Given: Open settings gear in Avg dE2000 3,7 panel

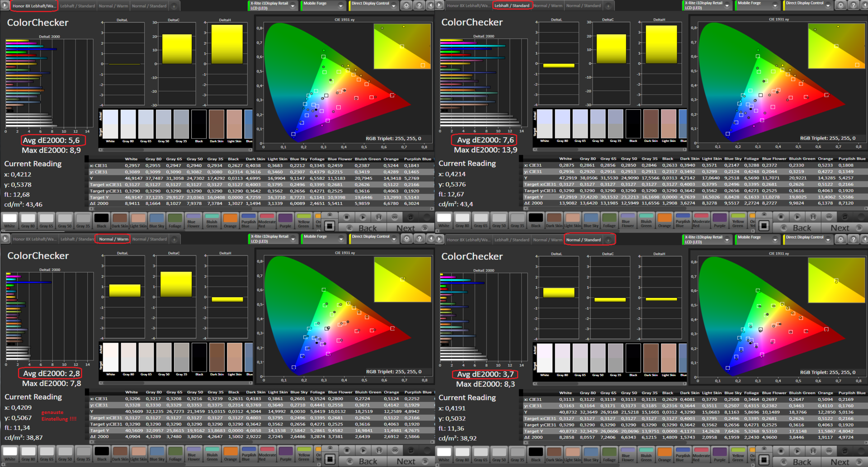Looking at the screenshot, I should [840, 239].
